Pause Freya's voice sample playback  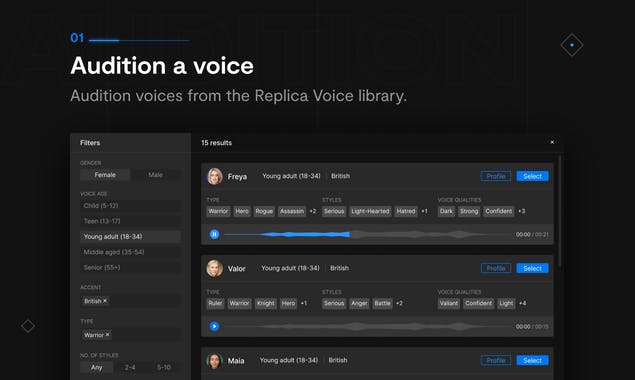click(214, 234)
